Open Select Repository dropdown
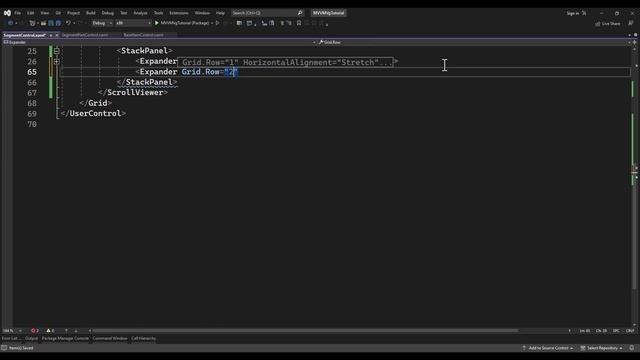Image resolution: width=640 pixels, height=360 pixels. [x=602, y=348]
